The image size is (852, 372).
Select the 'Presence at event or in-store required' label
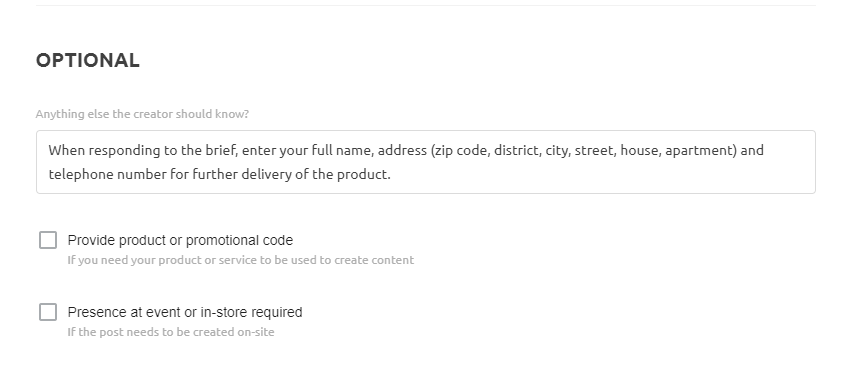[x=185, y=312]
